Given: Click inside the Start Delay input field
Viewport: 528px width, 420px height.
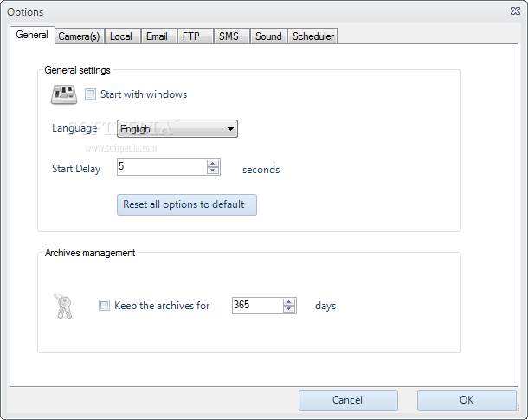Looking at the screenshot, I should [x=162, y=167].
